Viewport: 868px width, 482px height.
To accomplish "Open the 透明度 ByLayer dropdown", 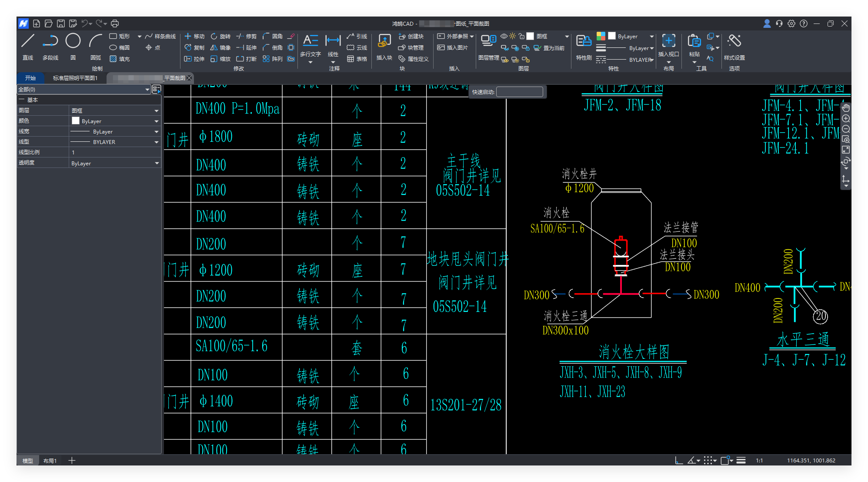I will (157, 164).
